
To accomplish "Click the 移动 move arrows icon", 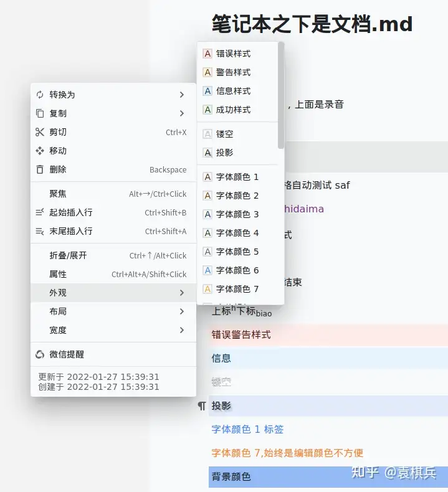I will coord(40,151).
